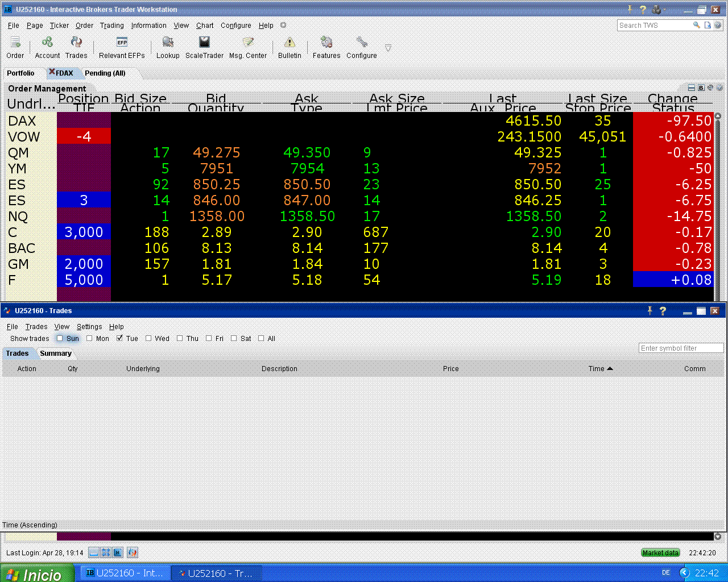Uncheck the Tue trades checkbox

(x=119, y=338)
